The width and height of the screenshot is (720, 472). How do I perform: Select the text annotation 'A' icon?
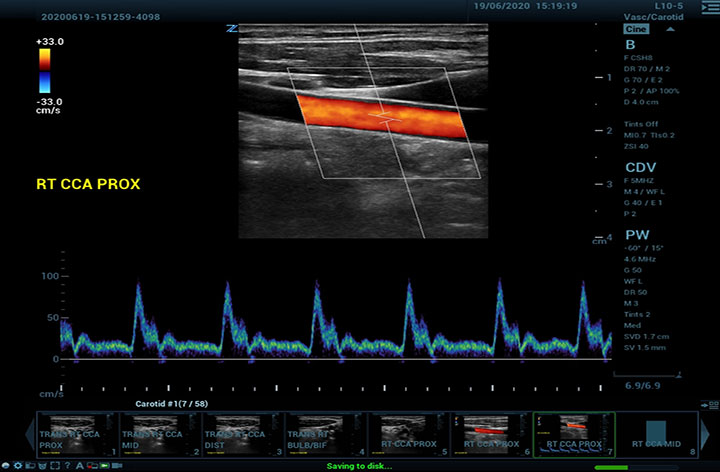tap(79, 466)
